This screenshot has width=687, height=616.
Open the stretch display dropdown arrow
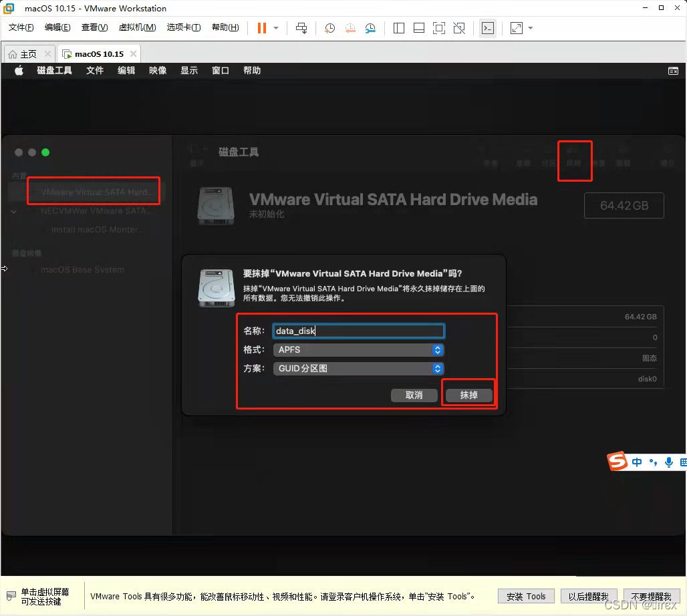click(x=531, y=28)
